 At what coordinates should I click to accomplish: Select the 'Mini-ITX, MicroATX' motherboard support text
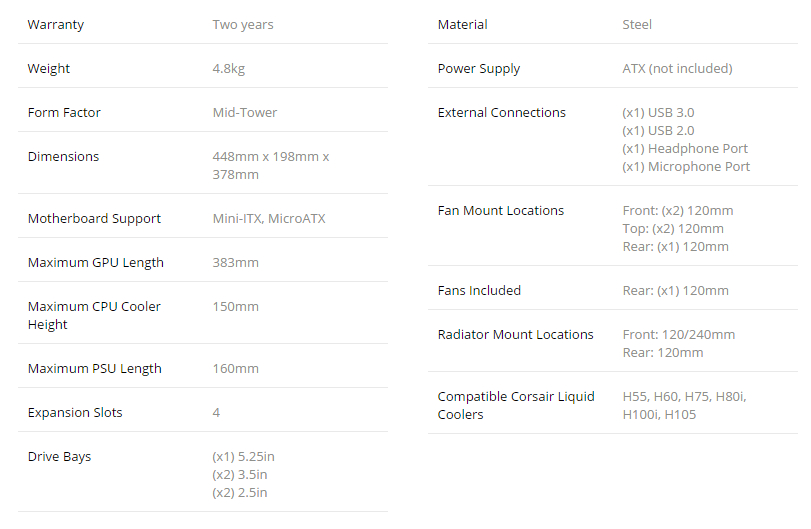(x=269, y=219)
